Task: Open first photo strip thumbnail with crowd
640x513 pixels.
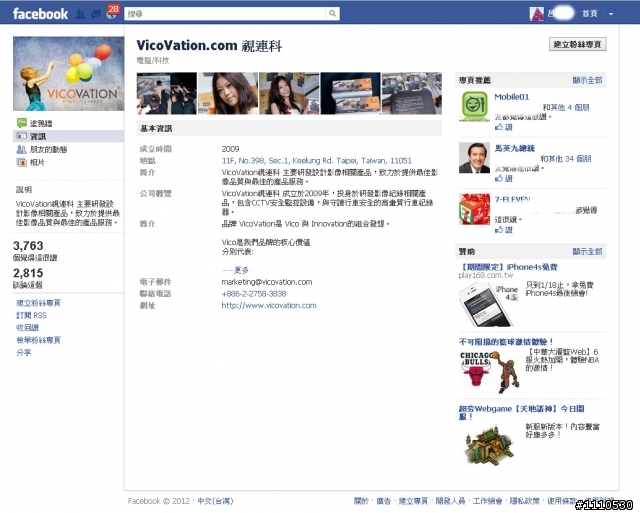Action: pyautogui.click(x=167, y=93)
